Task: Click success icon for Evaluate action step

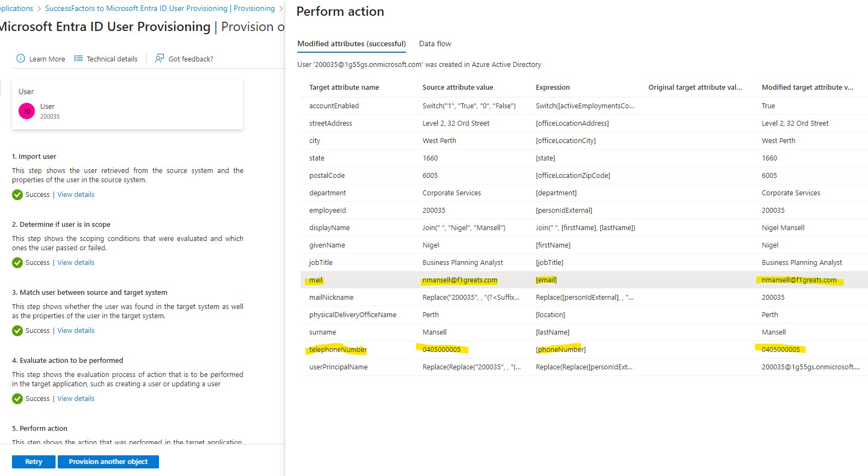Action: tap(17, 398)
